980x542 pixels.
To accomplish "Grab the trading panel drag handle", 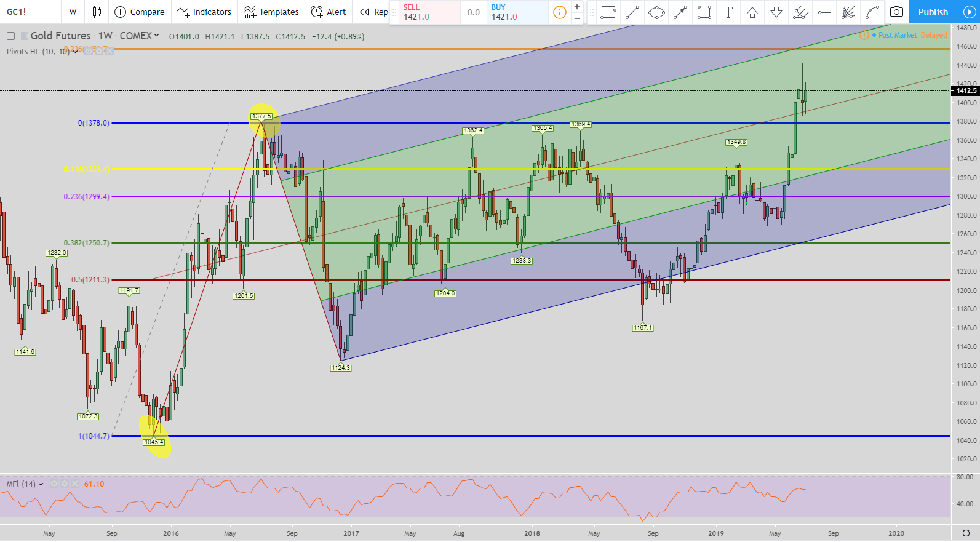I will (x=394, y=12).
